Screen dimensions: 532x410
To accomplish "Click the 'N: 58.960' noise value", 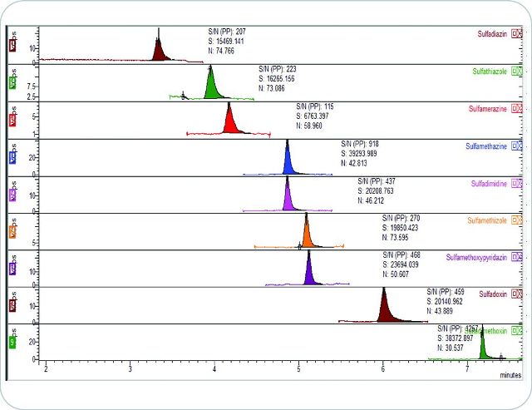I will coord(309,126).
